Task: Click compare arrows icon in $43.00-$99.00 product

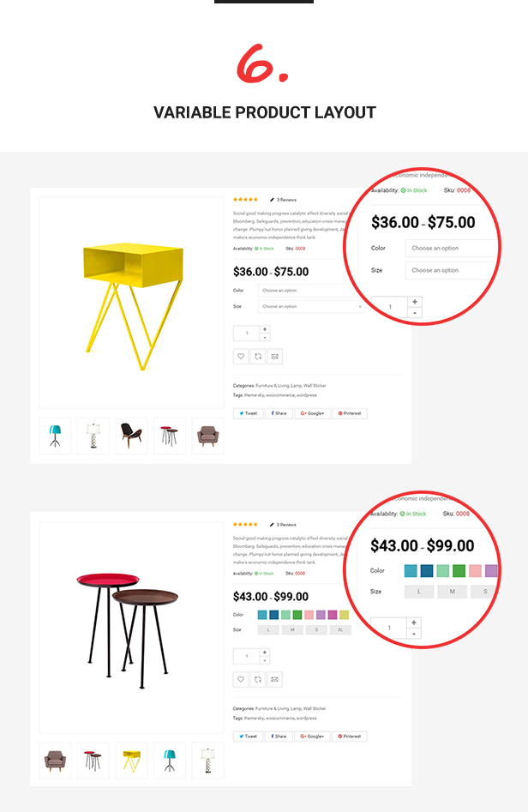Action: 258,679
